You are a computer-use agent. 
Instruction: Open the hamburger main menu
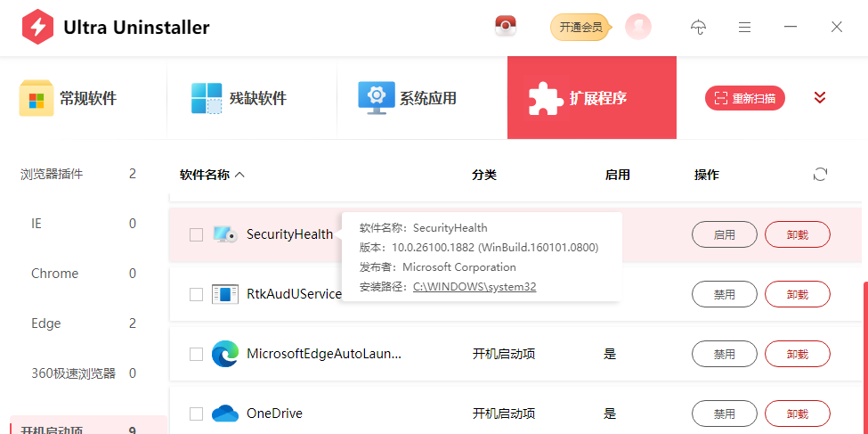click(x=745, y=28)
